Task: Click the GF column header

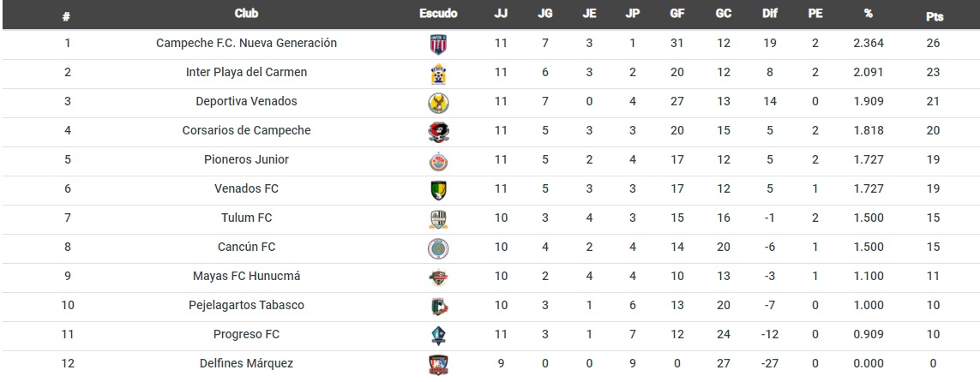Action: click(x=676, y=13)
